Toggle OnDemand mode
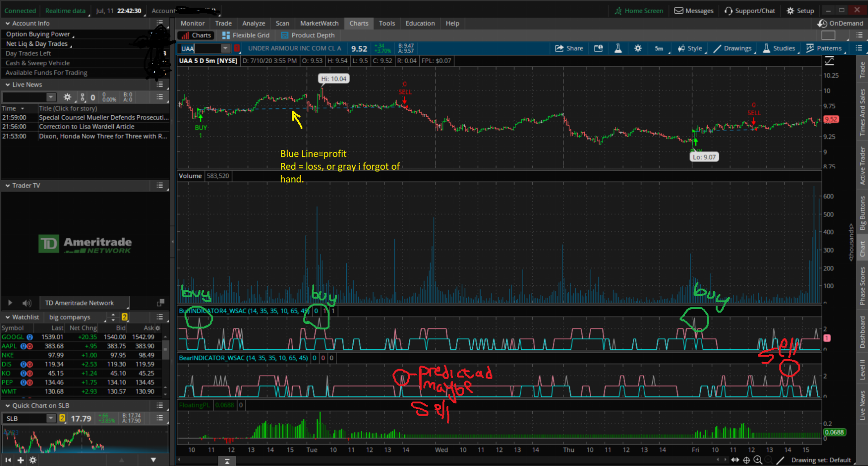 pos(842,23)
